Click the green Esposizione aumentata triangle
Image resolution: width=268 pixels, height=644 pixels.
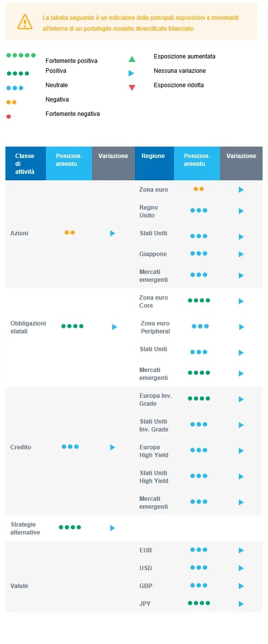pyautogui.click(x=132, y=59)
